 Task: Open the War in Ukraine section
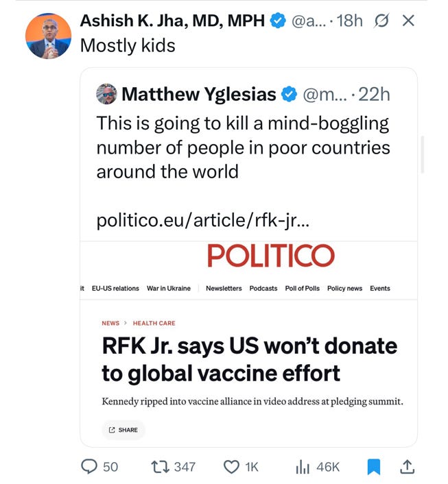point(169,289)
